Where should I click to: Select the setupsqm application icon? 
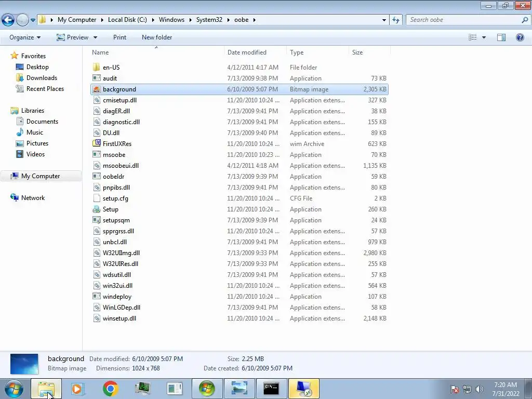[x=96, y=220]
